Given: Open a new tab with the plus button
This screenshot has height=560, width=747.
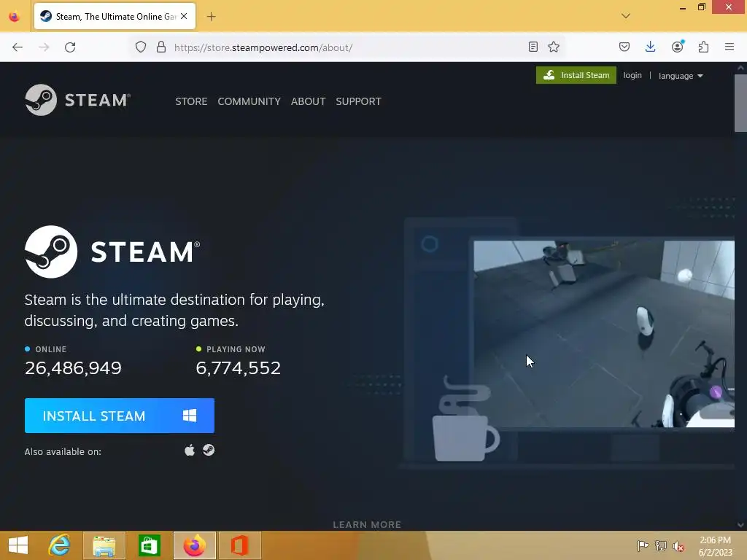Looking at the screenshot, I should point(211,17).
